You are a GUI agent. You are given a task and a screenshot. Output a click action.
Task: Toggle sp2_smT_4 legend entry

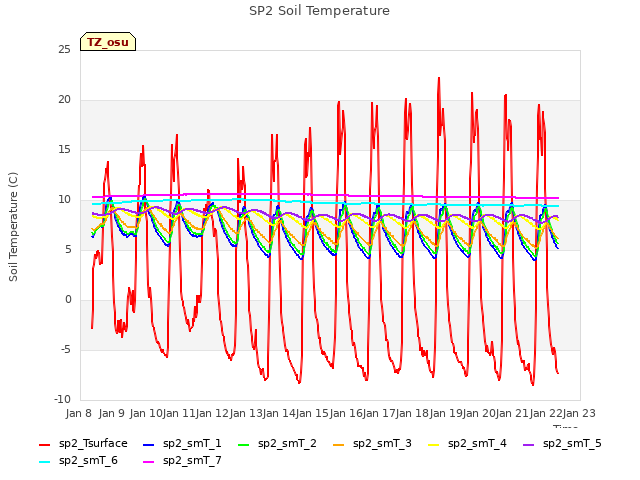(x=467, y=444)
